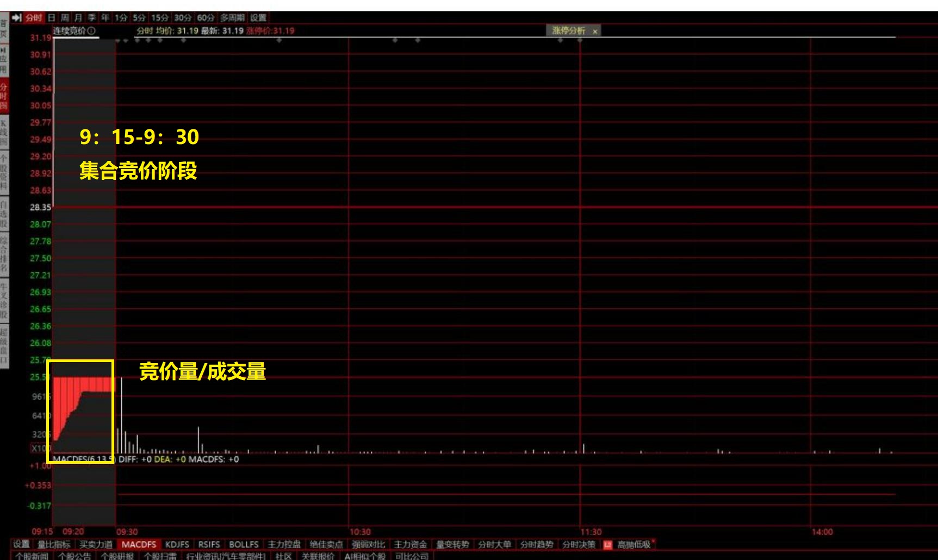938x560 pixels.
Task: Switch to the 15分 period tab
Action: (x=159, y=18)
